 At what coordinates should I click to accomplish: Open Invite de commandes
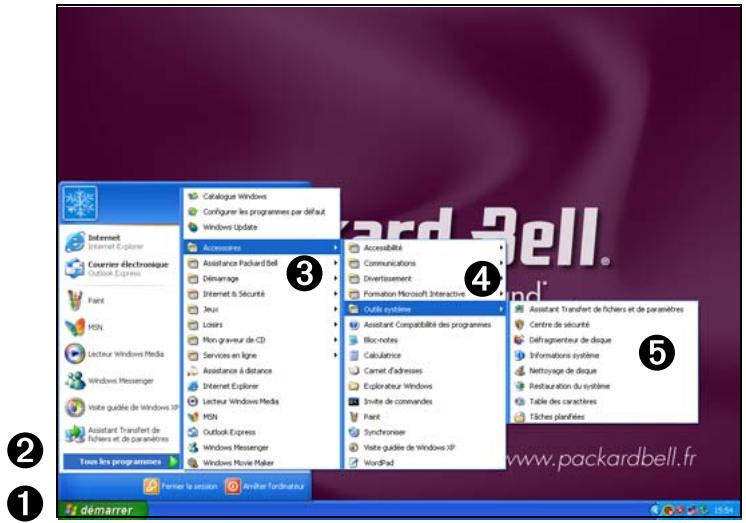pyautogui.click(x=425, y=401)
